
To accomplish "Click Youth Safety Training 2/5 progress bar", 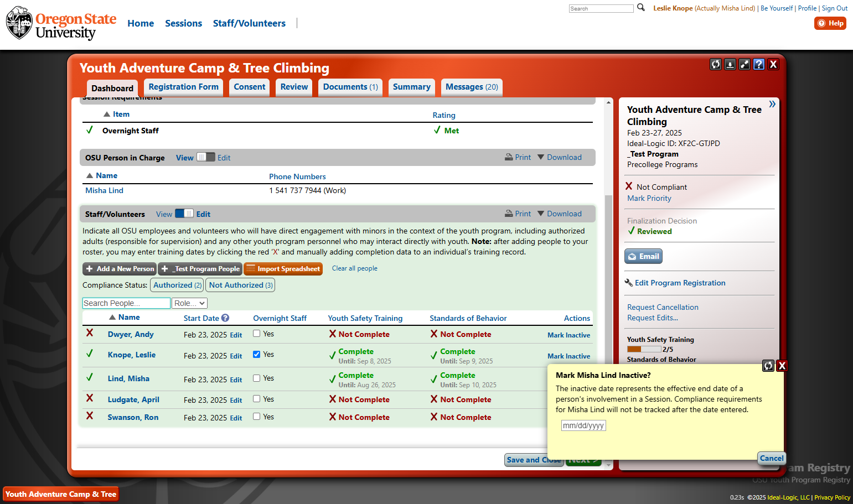I will (644, 349).
